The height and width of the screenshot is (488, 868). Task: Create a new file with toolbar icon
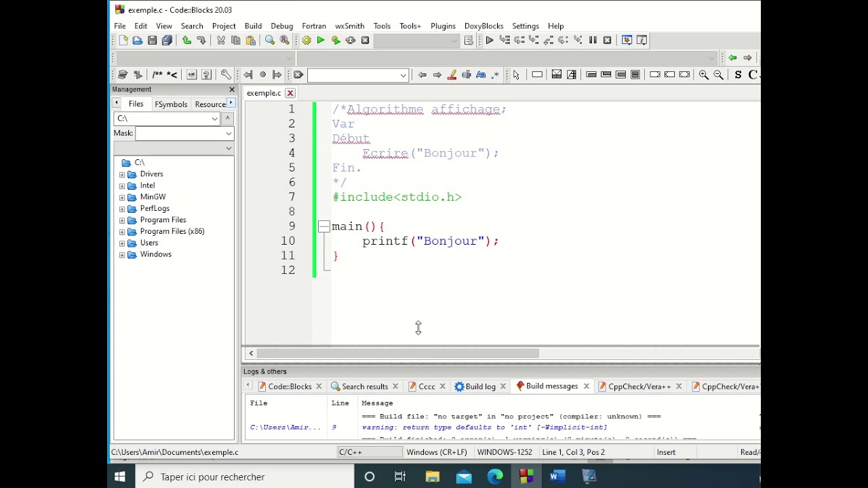(123, 41)
